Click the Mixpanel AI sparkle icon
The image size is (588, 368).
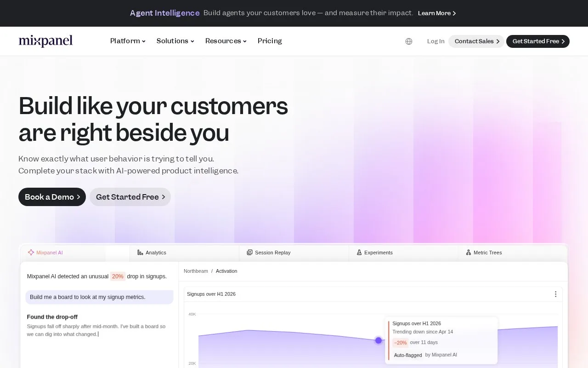click(x=31, y=253)
